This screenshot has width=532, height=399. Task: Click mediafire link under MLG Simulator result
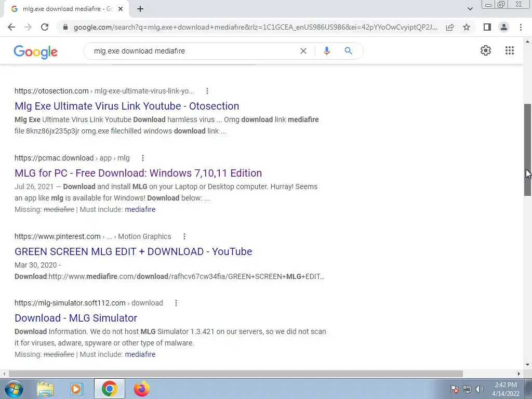(140, 354)
